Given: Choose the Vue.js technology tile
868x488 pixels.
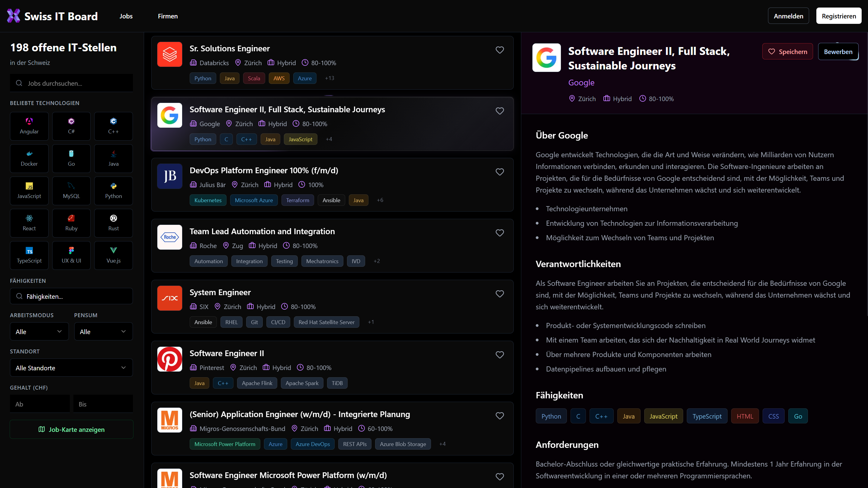Looking at the screenshot, I should (x=114, y=255).
